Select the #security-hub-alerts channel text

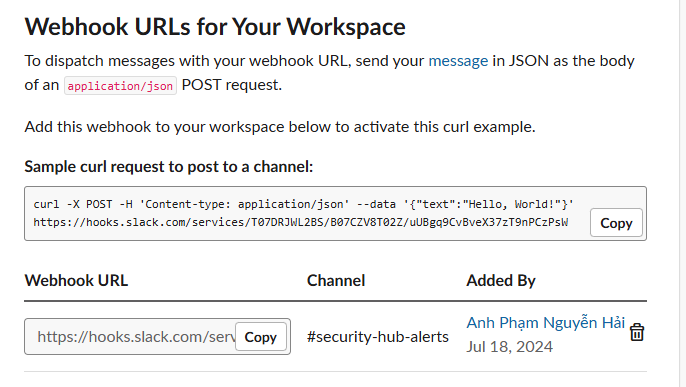point(378,337)
